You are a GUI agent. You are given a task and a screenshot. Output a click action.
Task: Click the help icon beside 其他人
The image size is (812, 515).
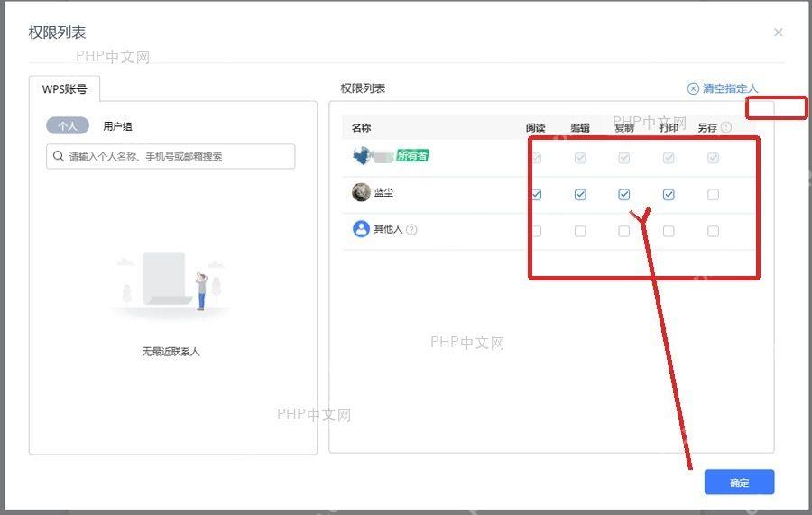pyautogui.click(x=411, y=229)
